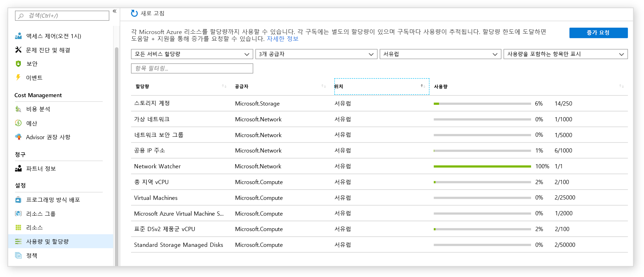Sort the table by the 사용량 column arrows
Viewport: 644px width, 277px height.
click(622, 86)
